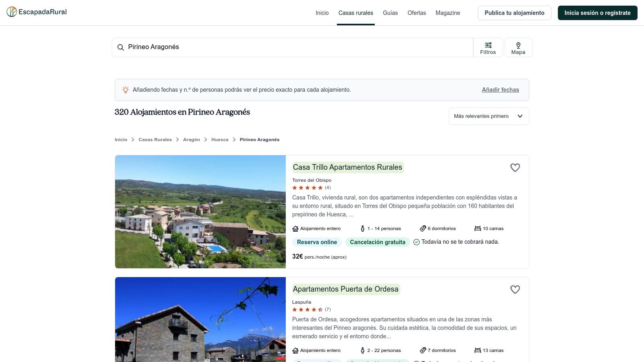Toggle the 'Cancelación gratuita' badge on Casa Trillo

coord(378,242)
